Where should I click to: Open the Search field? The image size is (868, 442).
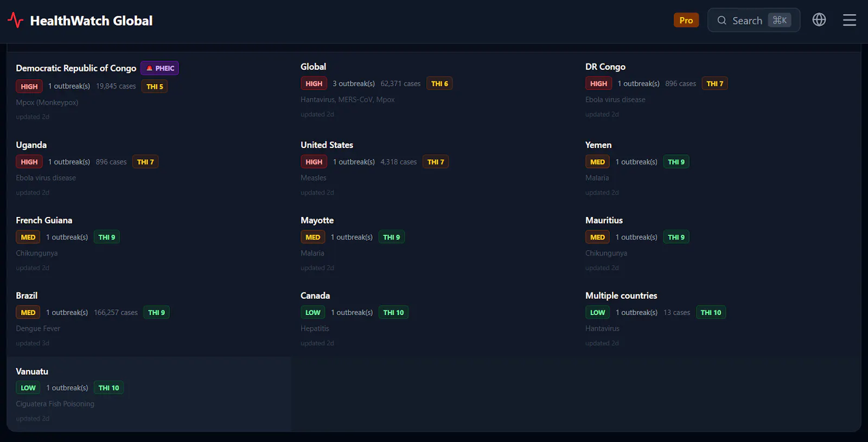click(754, 20)
